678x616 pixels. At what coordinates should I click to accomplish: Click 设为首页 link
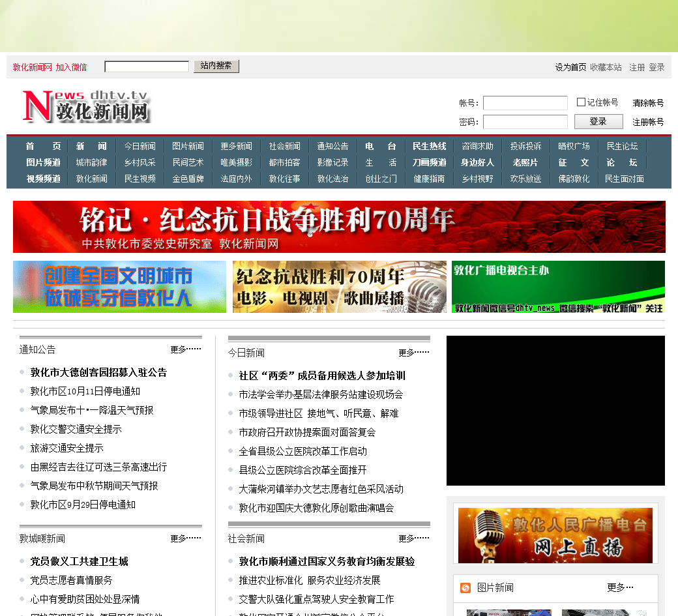click(x=571, y=67)
